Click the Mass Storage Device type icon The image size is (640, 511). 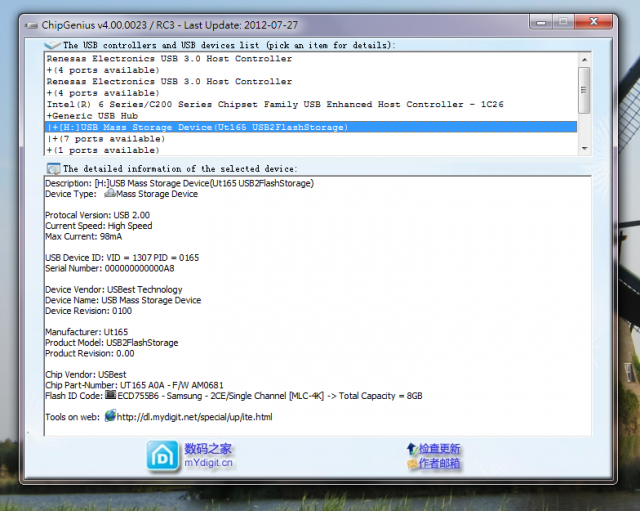(109, 193)
